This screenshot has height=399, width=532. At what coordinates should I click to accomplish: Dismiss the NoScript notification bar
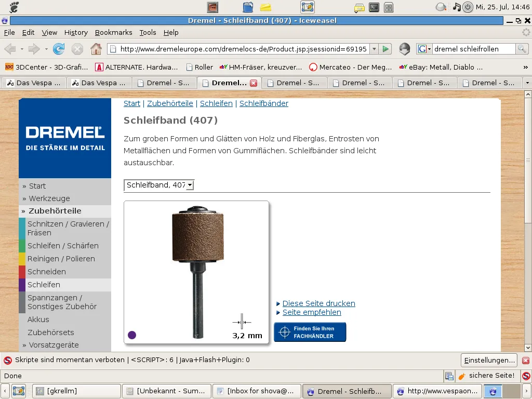(x=526, y=361)
